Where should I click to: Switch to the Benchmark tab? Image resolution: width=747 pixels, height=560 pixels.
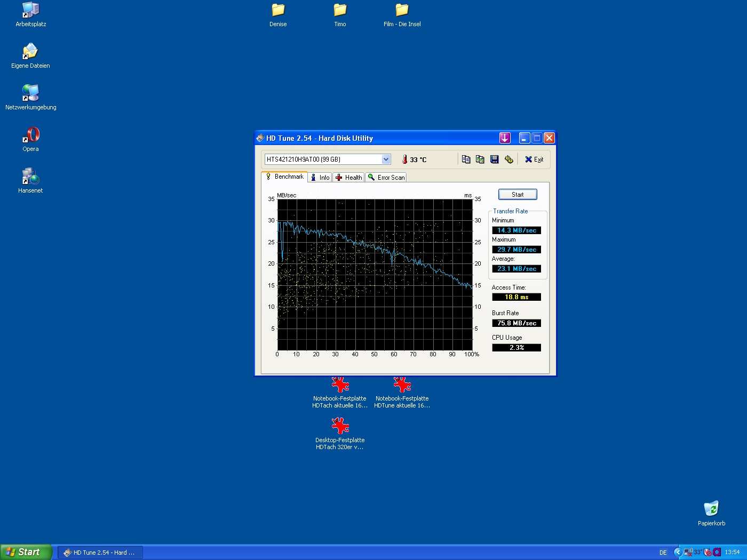[284, 177]
